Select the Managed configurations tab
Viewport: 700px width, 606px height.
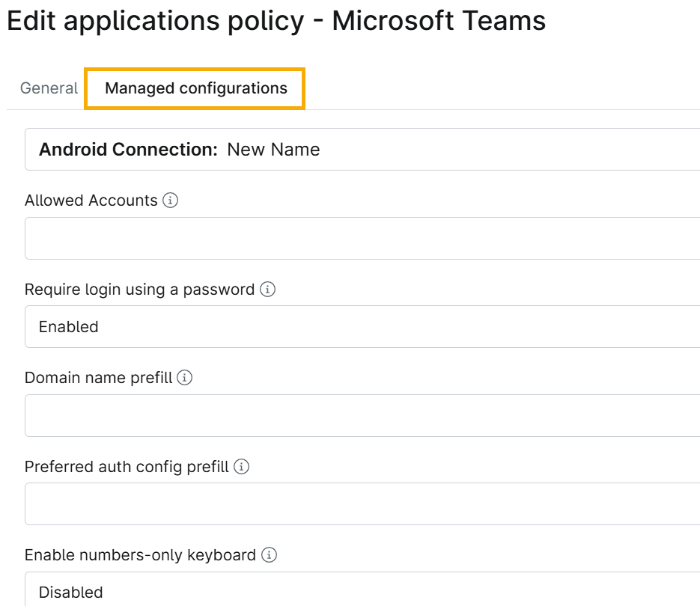coord(195,88)
